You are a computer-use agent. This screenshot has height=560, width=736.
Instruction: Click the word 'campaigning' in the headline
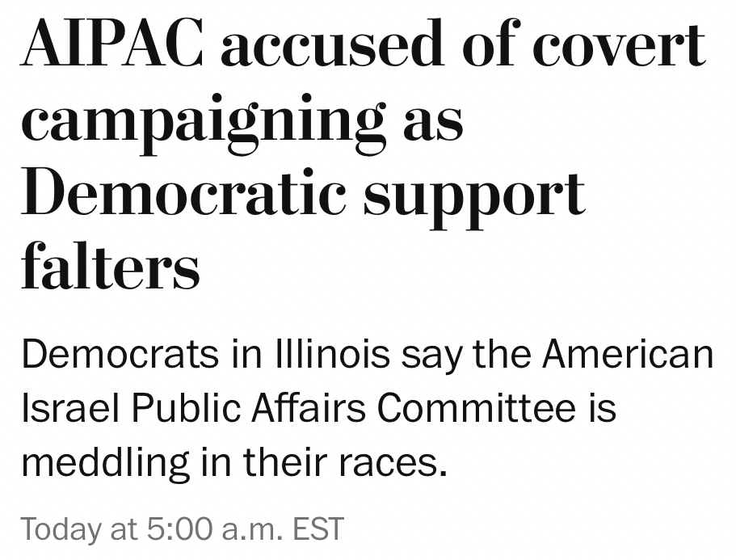point(203,121)
